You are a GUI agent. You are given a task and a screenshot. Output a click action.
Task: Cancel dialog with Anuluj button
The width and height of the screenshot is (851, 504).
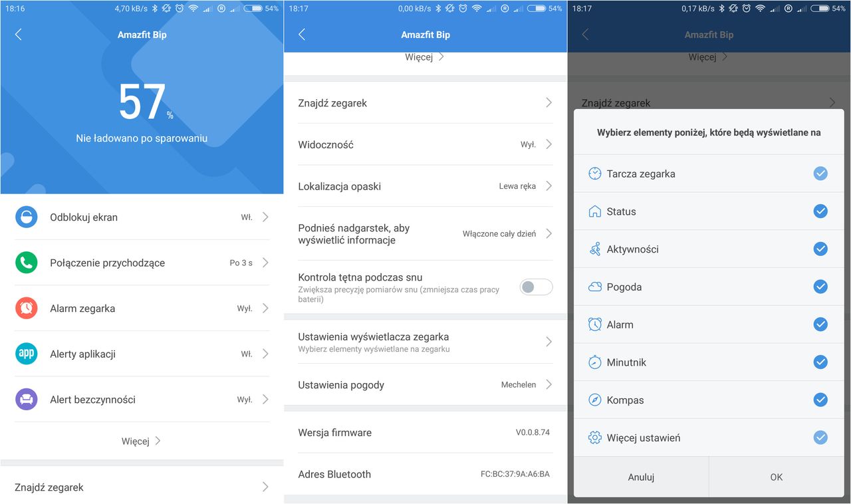point(641,477)
